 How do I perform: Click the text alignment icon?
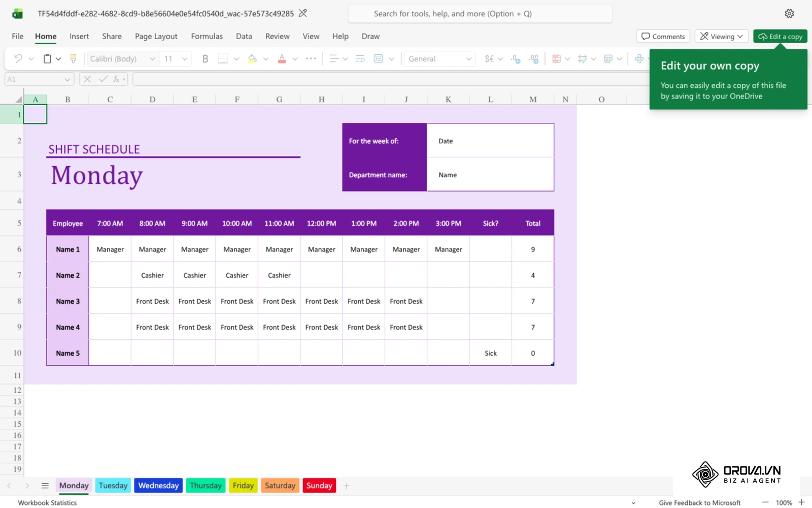(x=333, y=59)
